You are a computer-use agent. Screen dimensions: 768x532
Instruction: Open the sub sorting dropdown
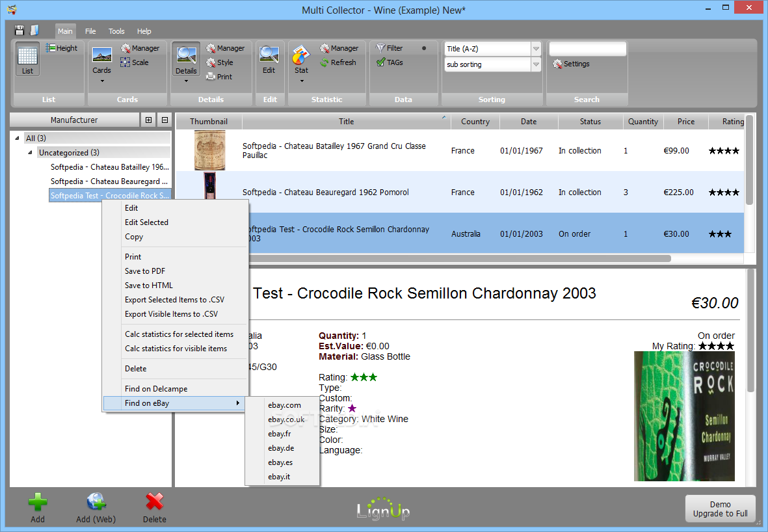point(536,64)
